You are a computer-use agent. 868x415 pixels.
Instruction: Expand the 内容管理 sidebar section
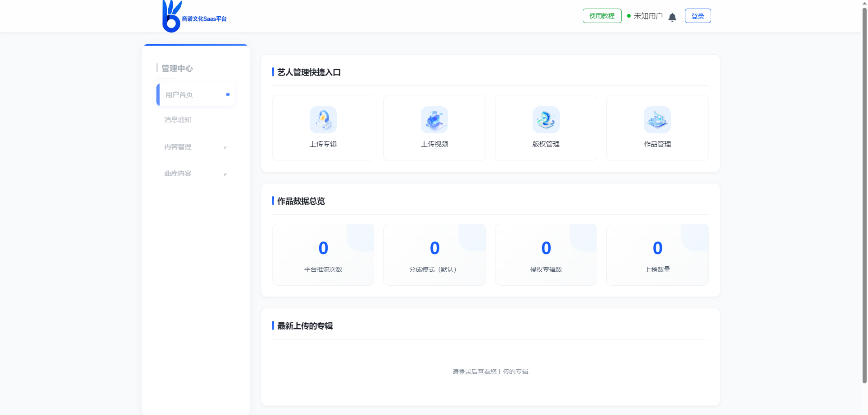(195, 147)
